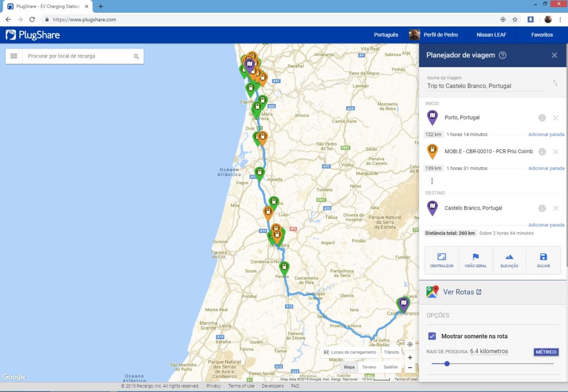Image resolution: width=568 pixels, height=392 pixels.
Task: Open the Português language selector
Action: coord(386,35)
